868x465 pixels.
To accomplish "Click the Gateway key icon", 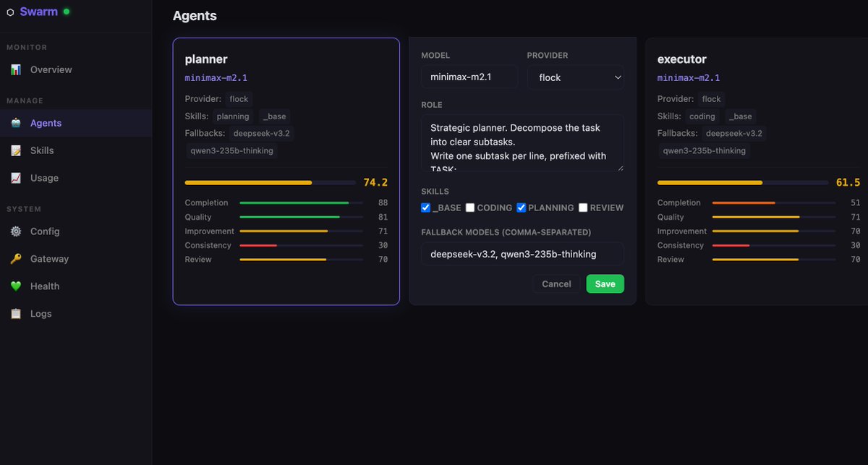I will (16, 259).
